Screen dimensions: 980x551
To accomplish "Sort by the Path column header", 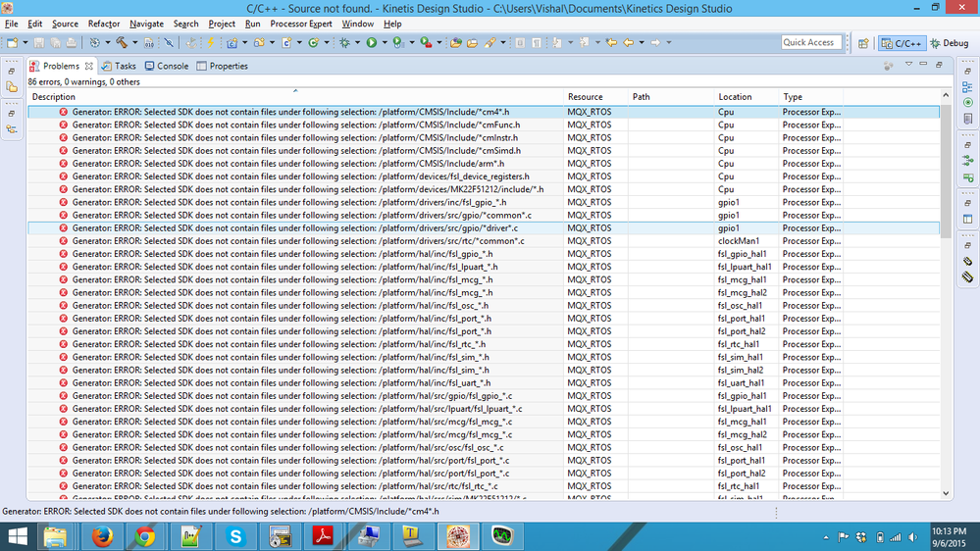I will coord(671,97).
